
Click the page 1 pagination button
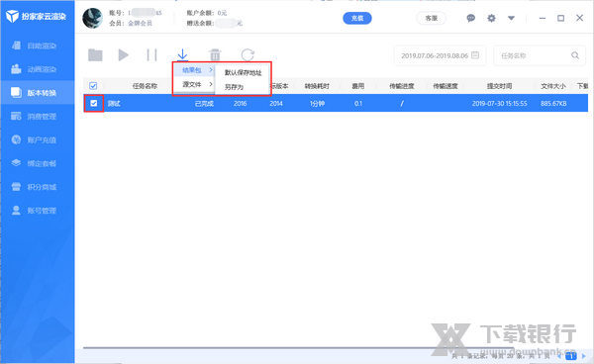tap(571, 356)
